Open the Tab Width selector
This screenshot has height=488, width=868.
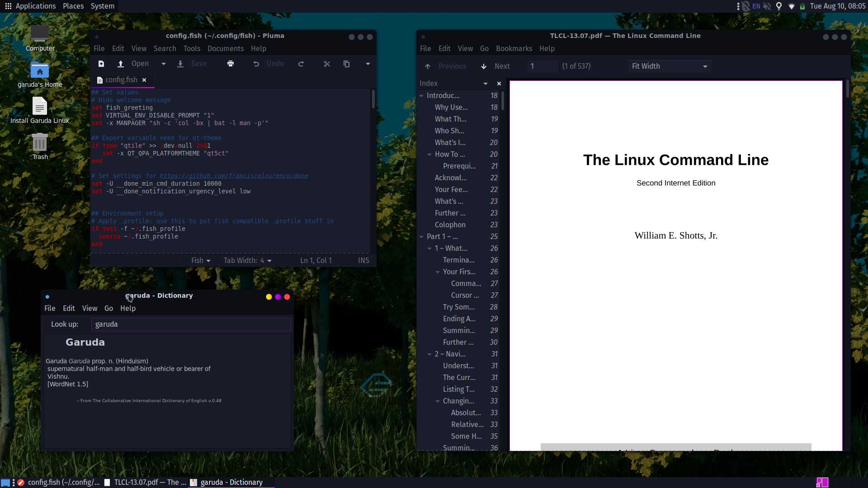click(247, 260)
